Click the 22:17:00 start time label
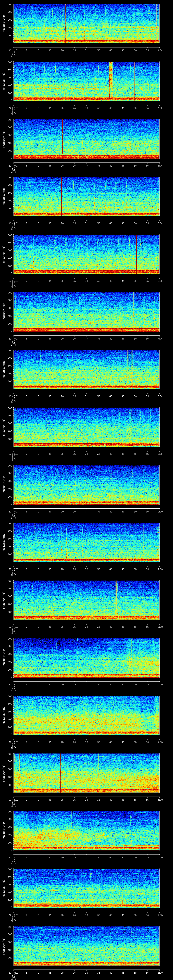The image size is (173, 980). pyautogui.click(x=13, y=972)
